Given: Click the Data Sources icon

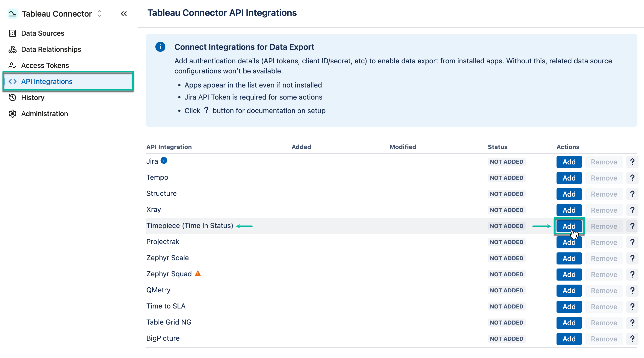Looking at the screenshot, I should tap(13, 33).
